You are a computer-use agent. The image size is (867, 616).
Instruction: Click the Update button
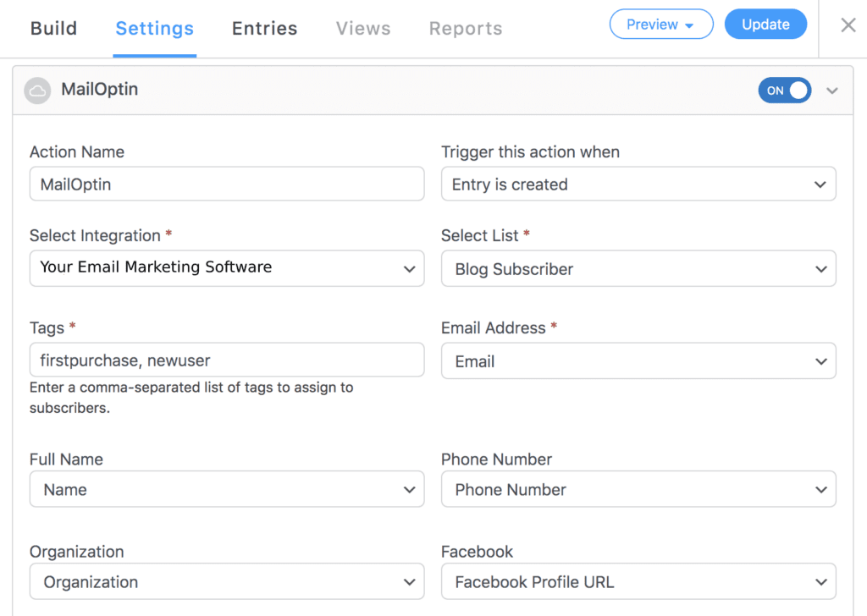[x=765, y=24]
